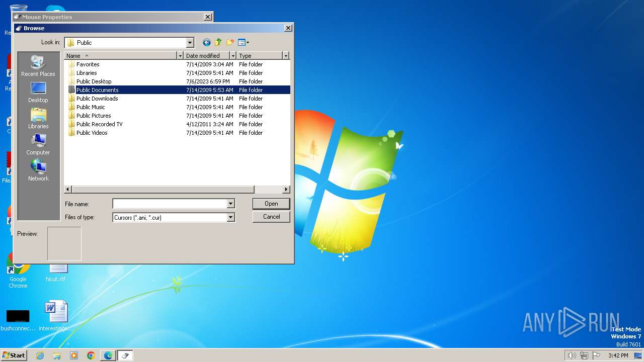644x362 pixels.
Task: Click the Cancel button
Action: [x=271, y=217]
